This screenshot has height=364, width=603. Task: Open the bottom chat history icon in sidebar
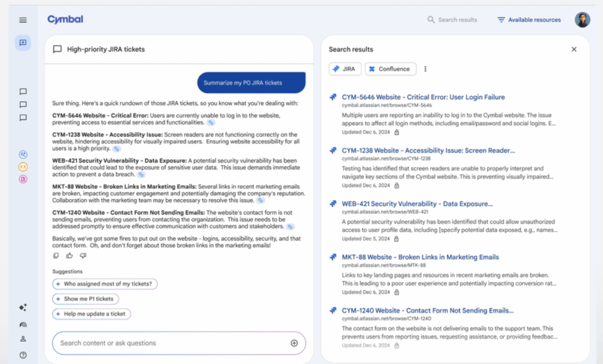click(23, 118)
